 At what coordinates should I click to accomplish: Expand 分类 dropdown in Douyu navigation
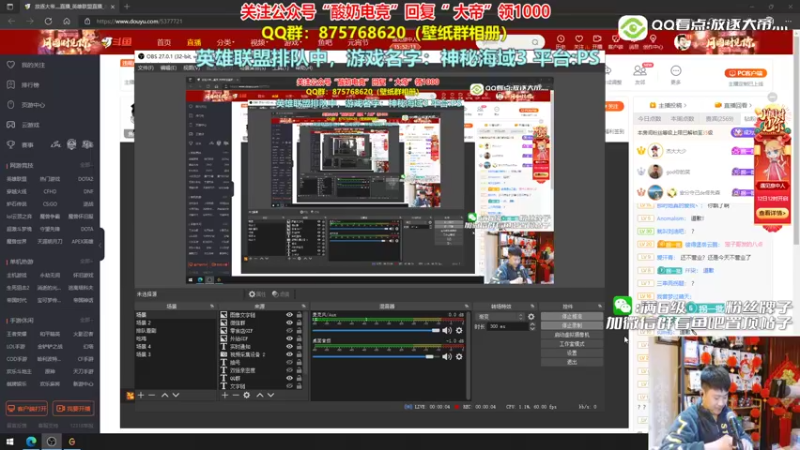click(x=224, y=42)
